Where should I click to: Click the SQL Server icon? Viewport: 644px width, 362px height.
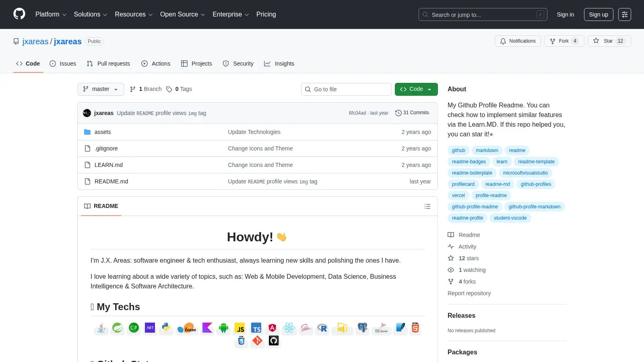click(381, 328)
